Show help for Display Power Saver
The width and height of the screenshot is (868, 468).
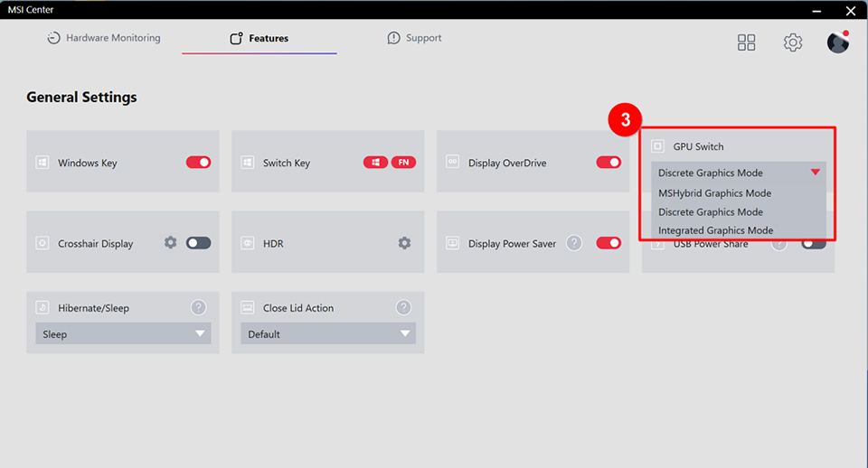pyautogui.click(x=573, y=243)
